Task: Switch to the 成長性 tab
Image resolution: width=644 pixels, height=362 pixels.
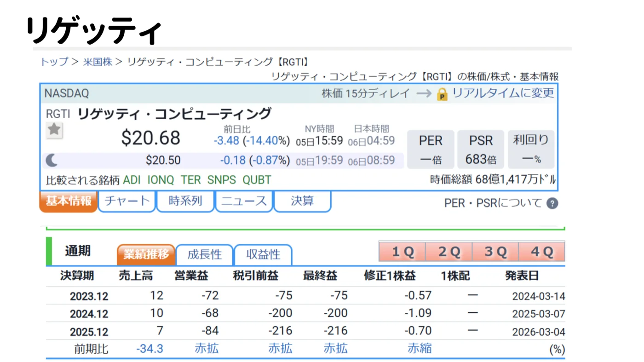Action: pos(205,255)
